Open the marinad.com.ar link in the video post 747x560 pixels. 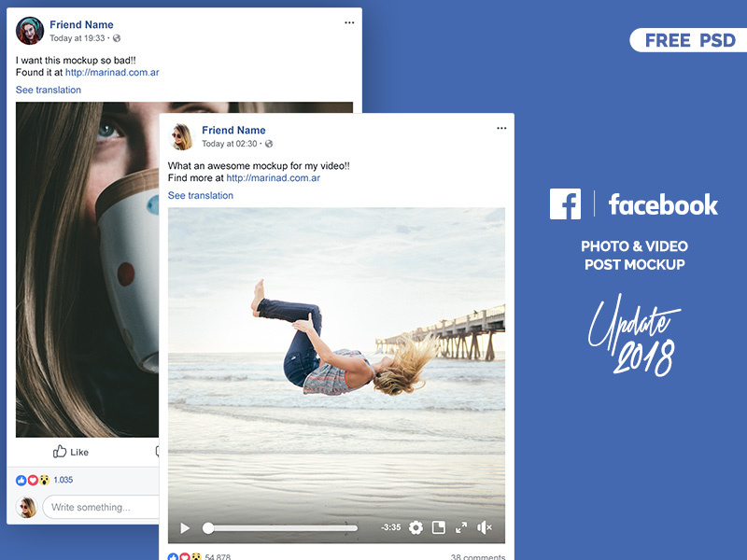[x=273, y=178]
